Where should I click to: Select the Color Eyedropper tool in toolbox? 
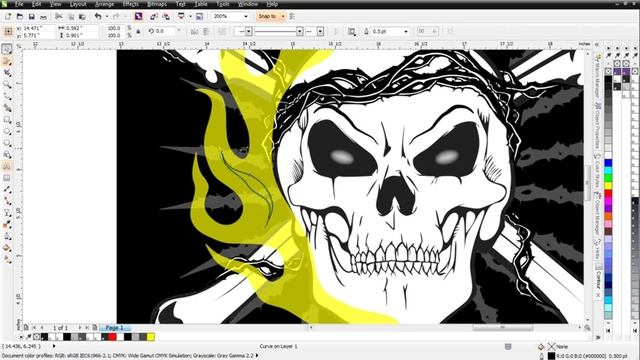[7, 225]
